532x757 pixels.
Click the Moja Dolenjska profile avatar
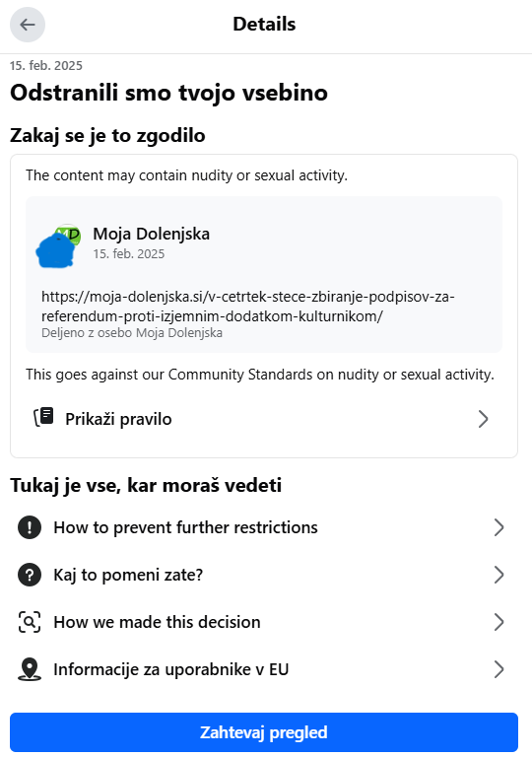coord(58,245)
